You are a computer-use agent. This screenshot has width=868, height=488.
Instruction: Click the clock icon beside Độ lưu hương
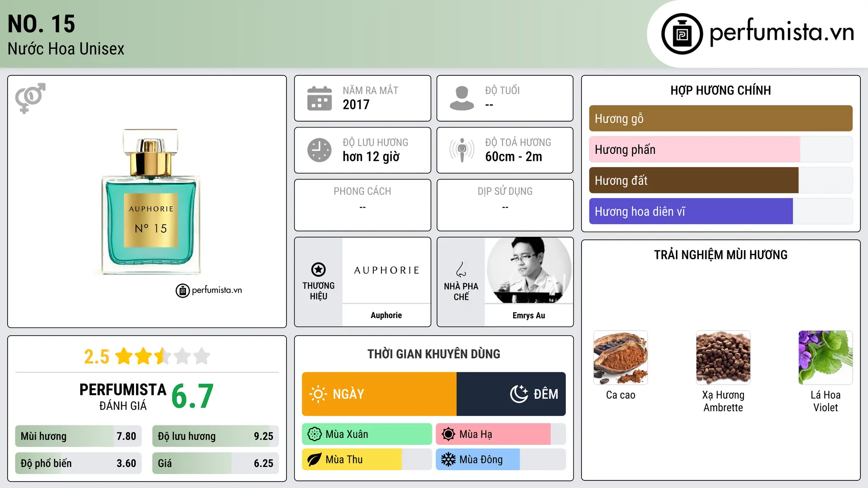(x=319, y=150)
